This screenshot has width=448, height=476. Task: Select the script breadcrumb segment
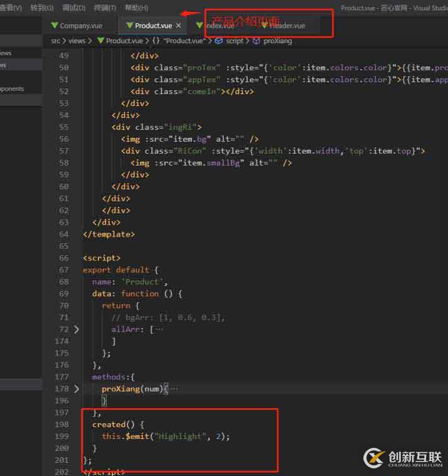click(235, 41)
